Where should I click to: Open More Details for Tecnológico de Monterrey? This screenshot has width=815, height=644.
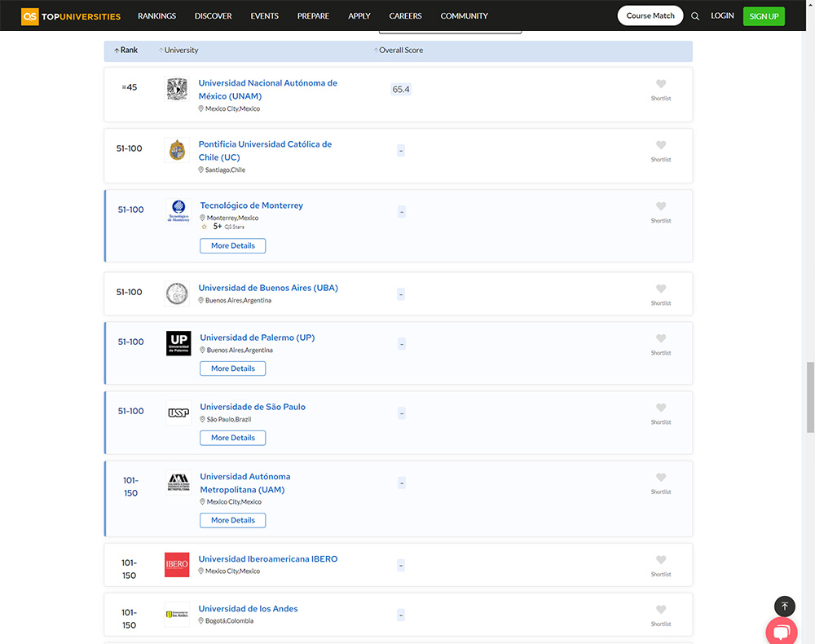coord(233,246)
